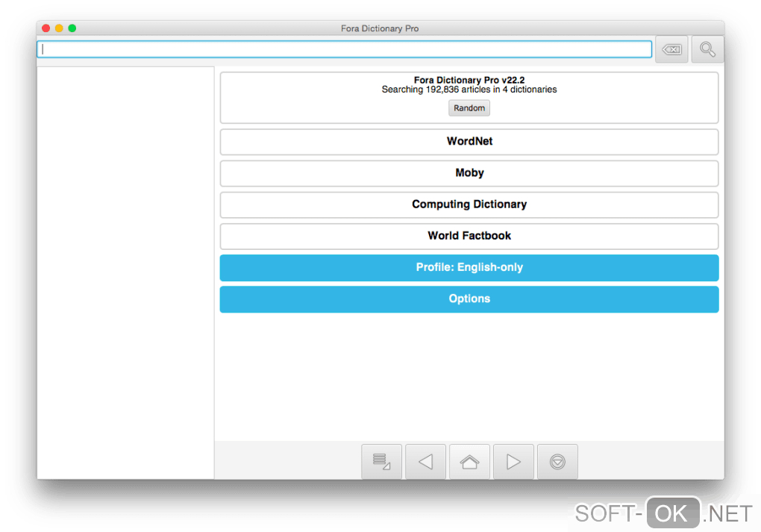
Task: Open the WordNet dictionary
Action: pyautogui.click(x=469, y=141)
